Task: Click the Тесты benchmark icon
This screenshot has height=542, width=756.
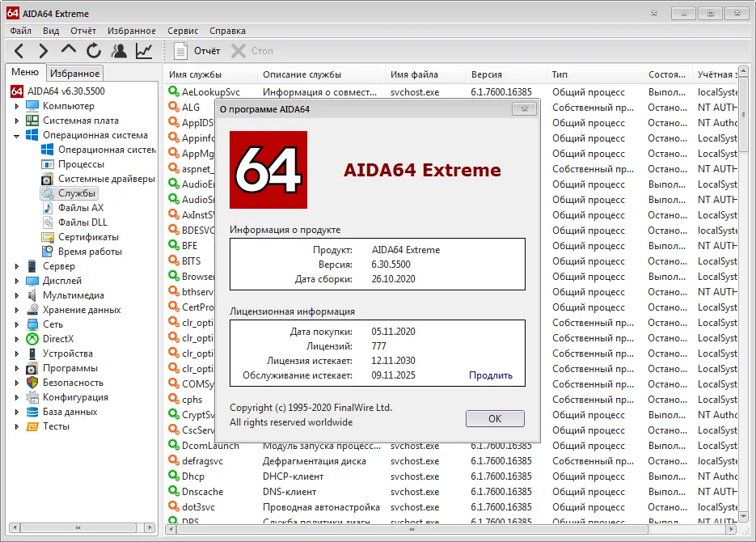Action: (x=32, y=426)
